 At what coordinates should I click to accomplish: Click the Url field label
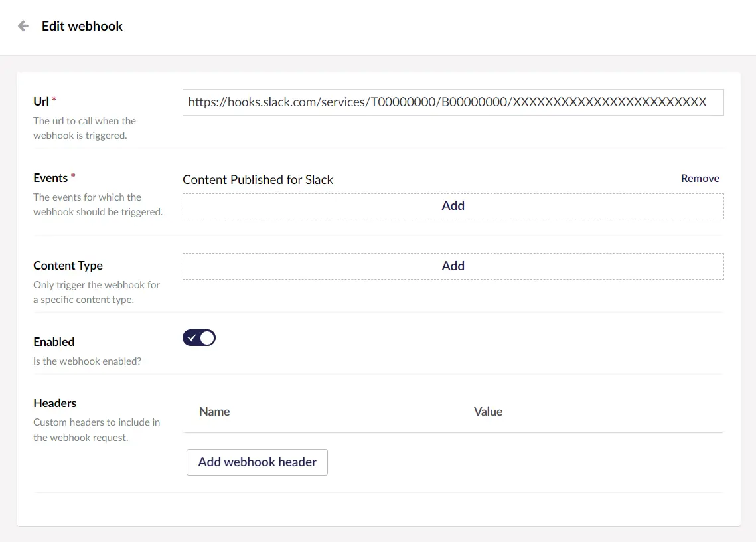tap(41, 101)
